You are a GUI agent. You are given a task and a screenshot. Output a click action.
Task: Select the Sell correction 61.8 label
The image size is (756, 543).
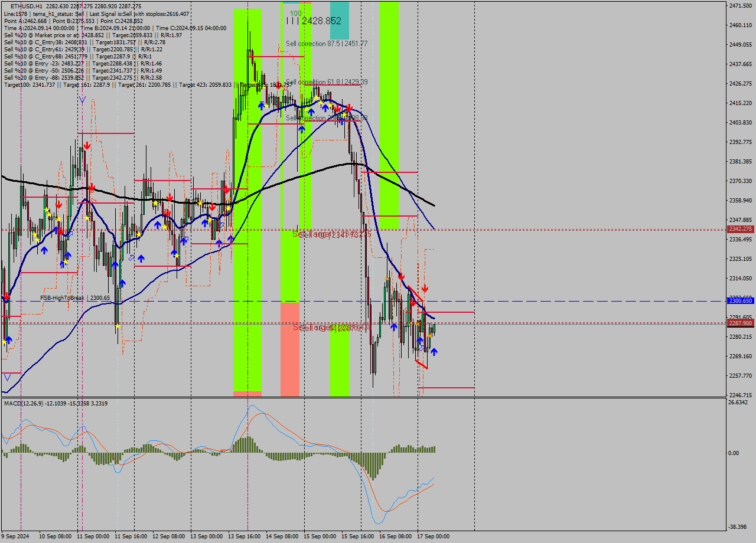pyautogui.click(x=327, y=82)
